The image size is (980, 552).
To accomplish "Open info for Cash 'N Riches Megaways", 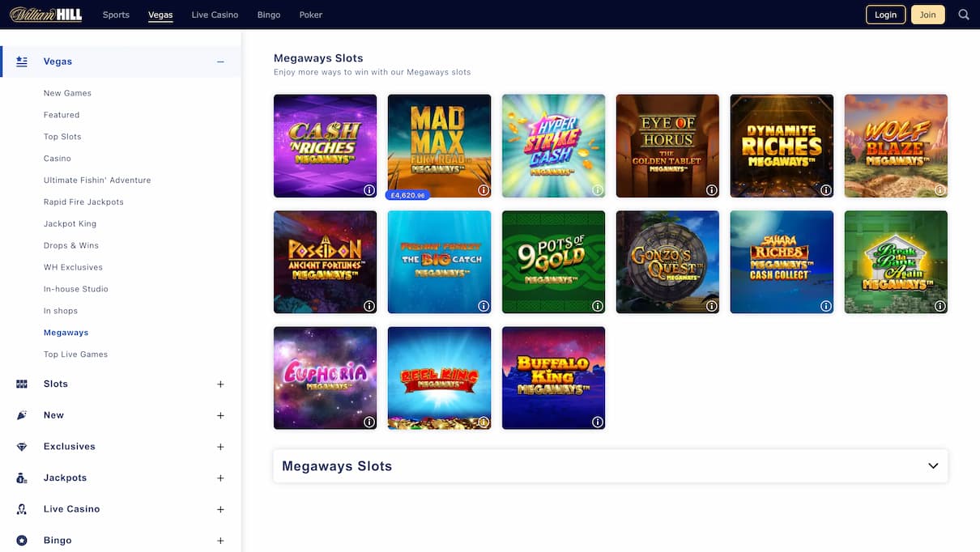I will [369, 190].
